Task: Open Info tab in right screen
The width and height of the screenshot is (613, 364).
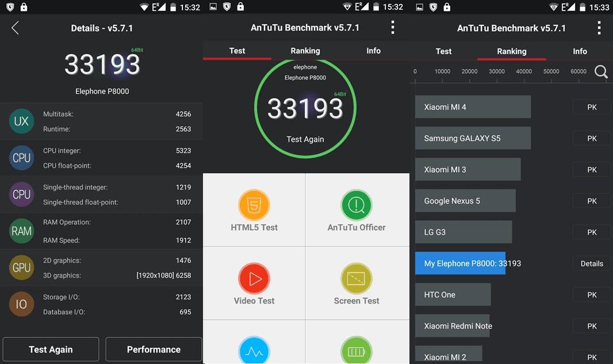Action: [580, 51]
